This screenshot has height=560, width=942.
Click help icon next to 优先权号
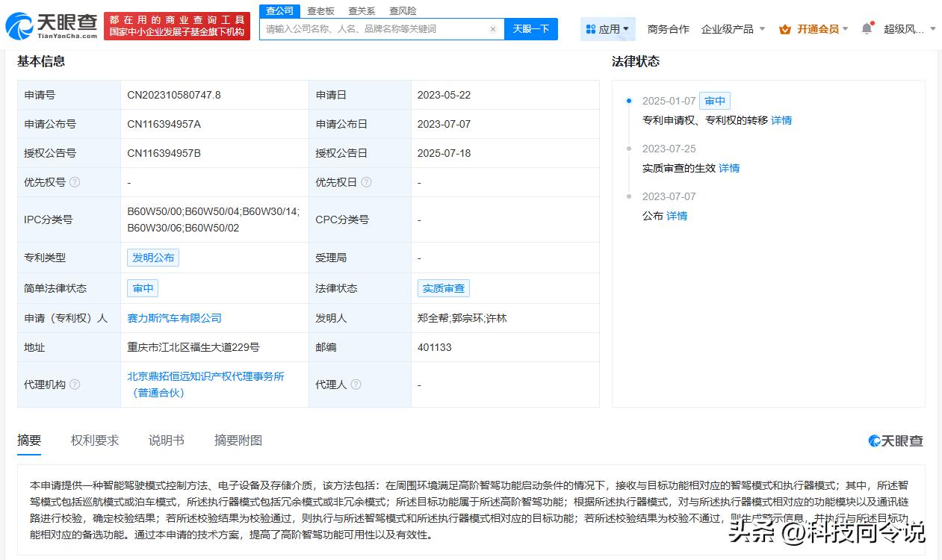point(75,182)
